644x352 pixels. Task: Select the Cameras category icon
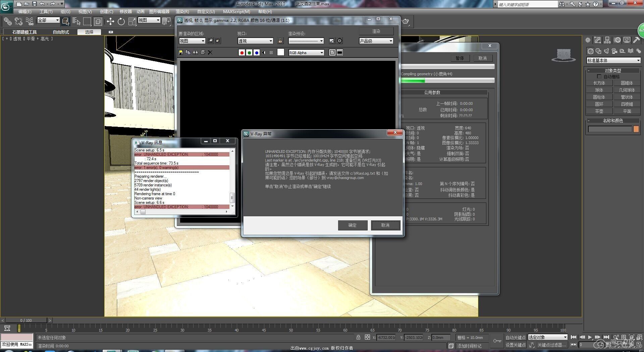pyautogui.click(x=614, y=51)
